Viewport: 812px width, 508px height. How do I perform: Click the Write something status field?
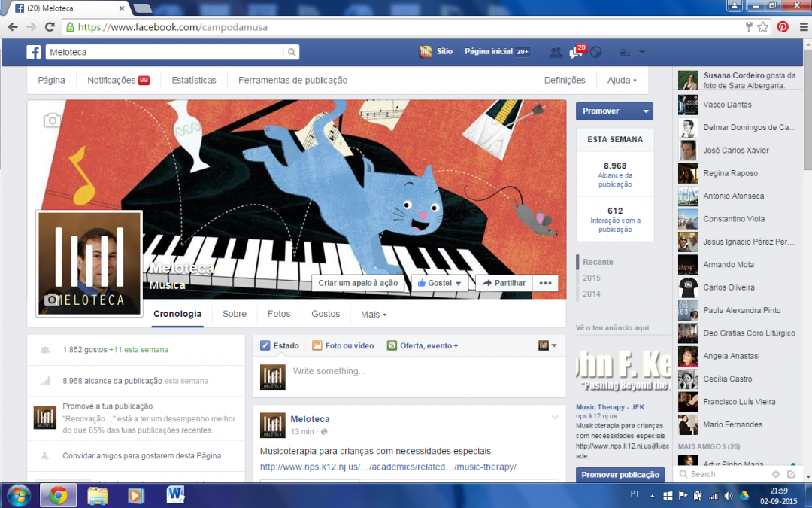click(x=421, y=371)
